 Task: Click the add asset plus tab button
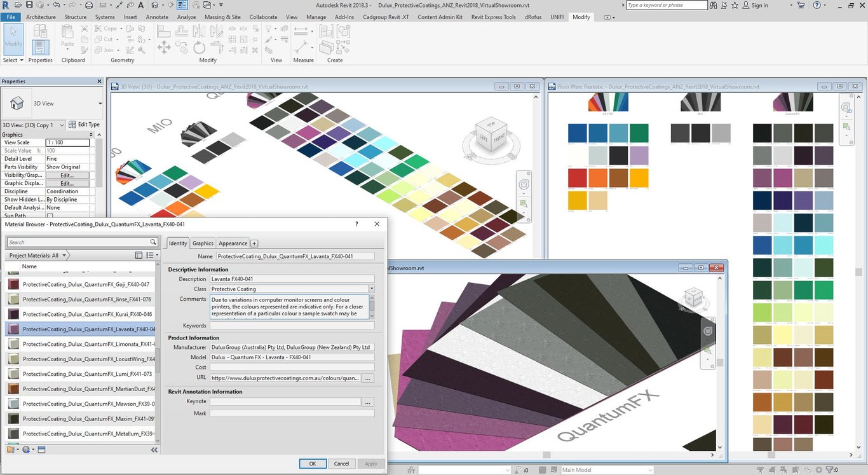tap(254, 244)
